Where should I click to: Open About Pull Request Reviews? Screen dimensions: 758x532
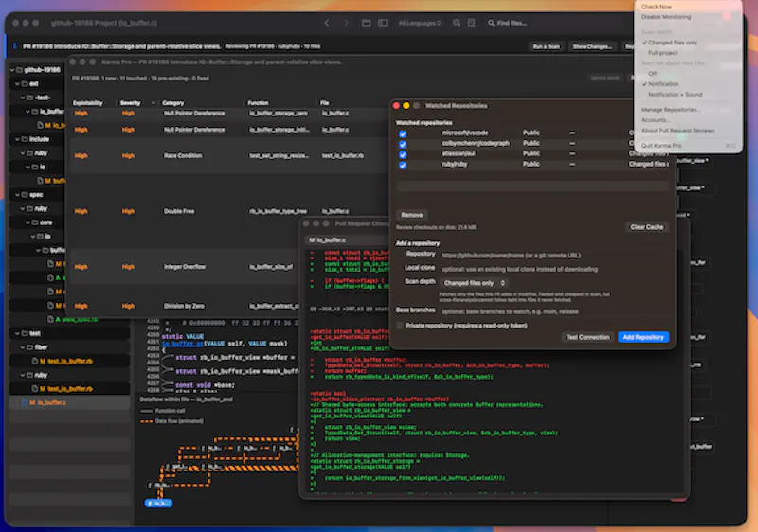tap(677, 131)
